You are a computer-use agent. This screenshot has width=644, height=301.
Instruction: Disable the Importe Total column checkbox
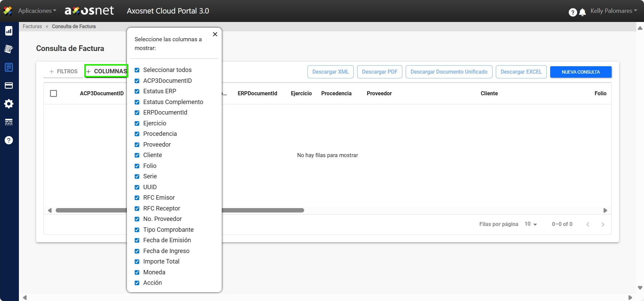(137, 261)
